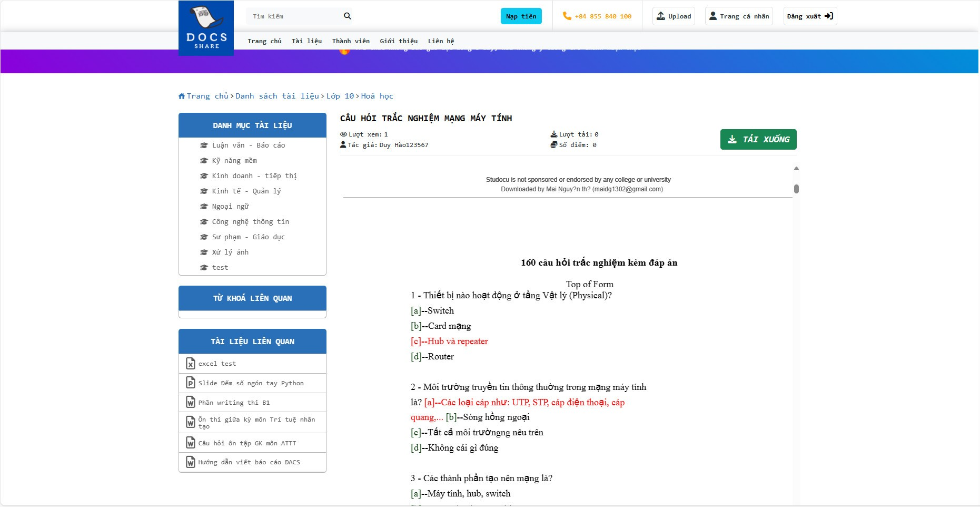Click the home icon in breadcrumb
Image resolution: width=980 pixels, height=507 pixels.
click(x=182, y=96)
